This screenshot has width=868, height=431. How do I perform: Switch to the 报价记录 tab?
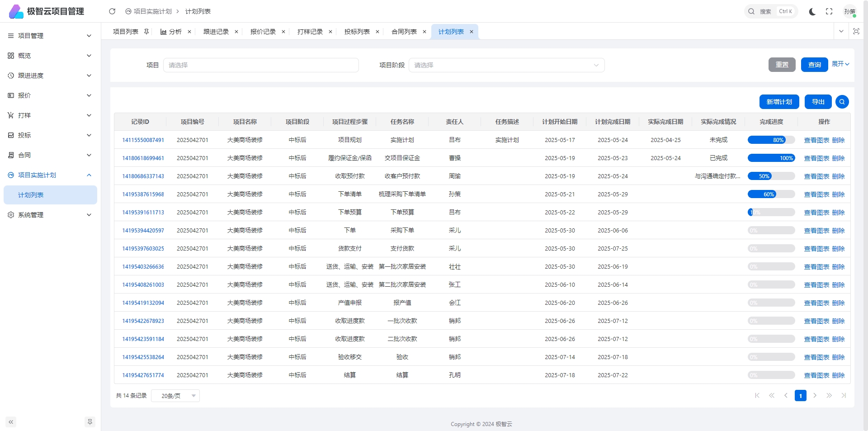[263, 32]
